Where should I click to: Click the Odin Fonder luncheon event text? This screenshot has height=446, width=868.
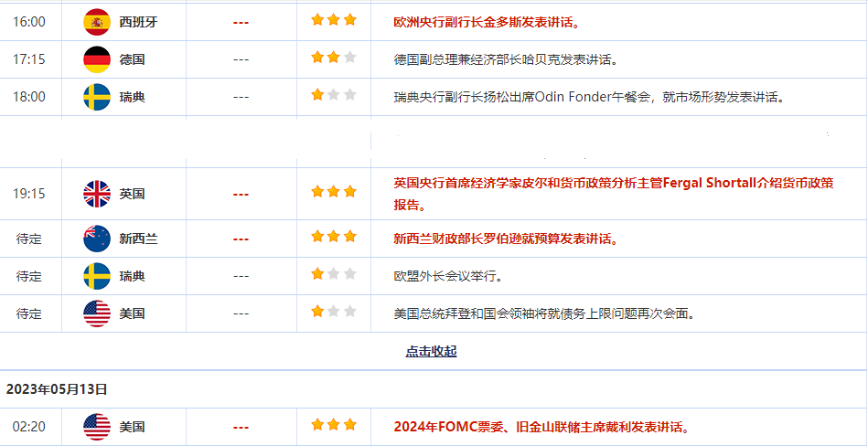(589, 97)
